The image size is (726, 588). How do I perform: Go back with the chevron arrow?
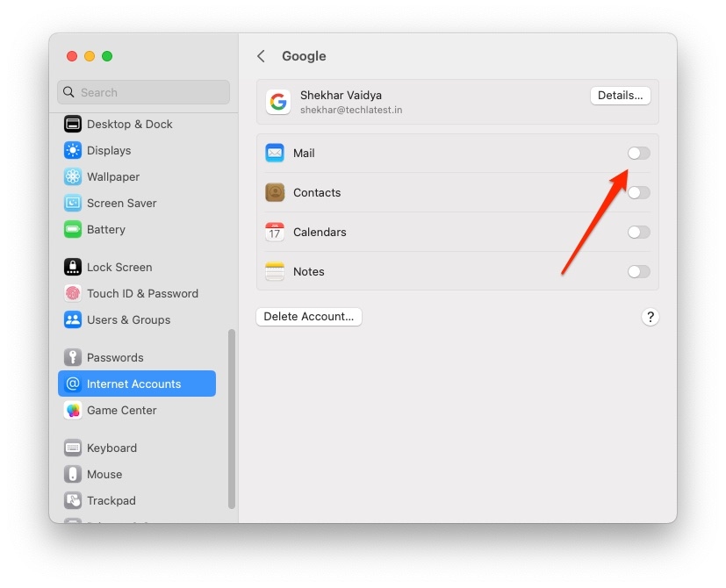click(x=261, y=56)
